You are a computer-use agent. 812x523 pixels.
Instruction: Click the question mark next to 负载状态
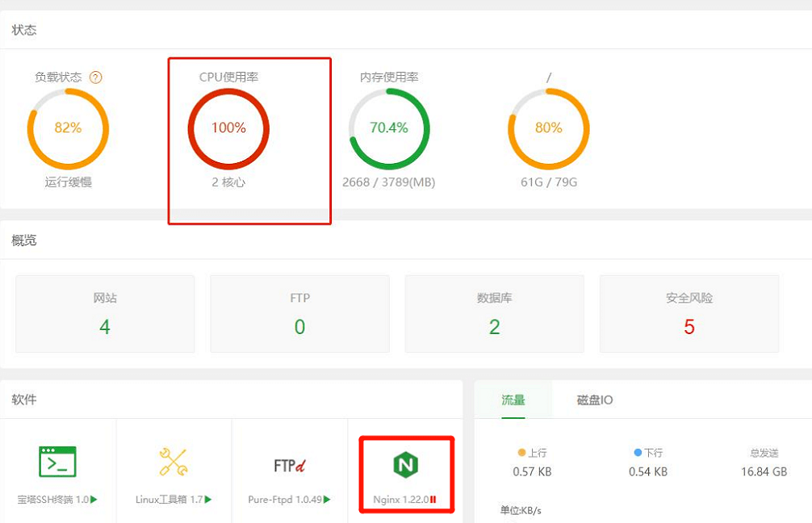click(x=96, y=77)
